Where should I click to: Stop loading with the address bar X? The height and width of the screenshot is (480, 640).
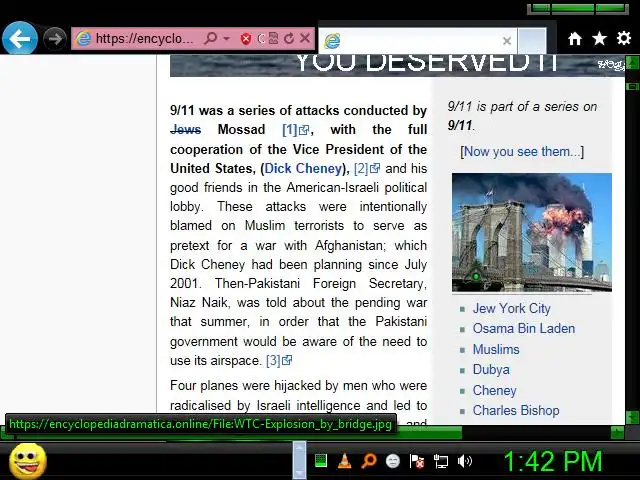click(x=305, y=38)
